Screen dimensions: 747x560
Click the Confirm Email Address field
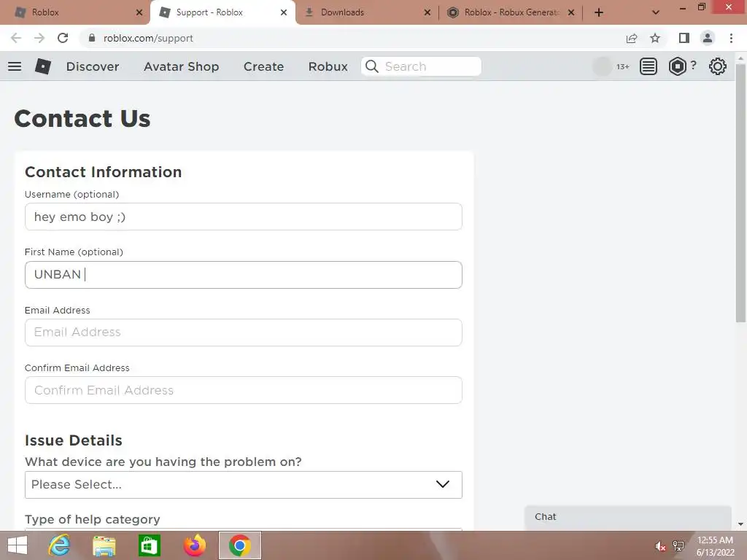244,390
